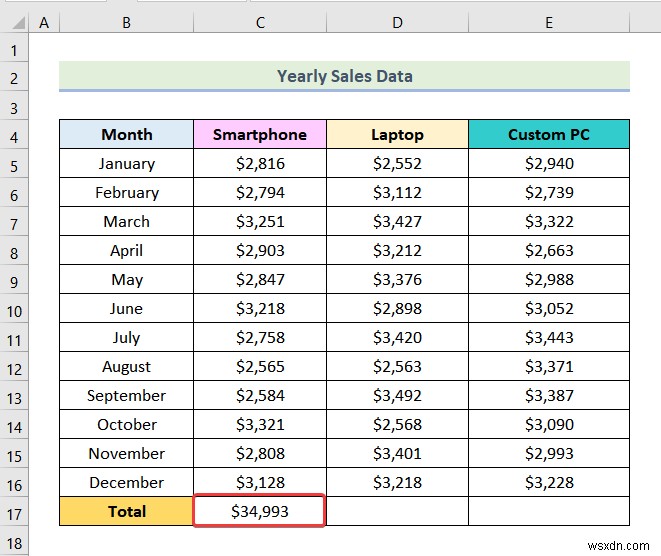Select the teal Custom PC header cell

(548, 135)
